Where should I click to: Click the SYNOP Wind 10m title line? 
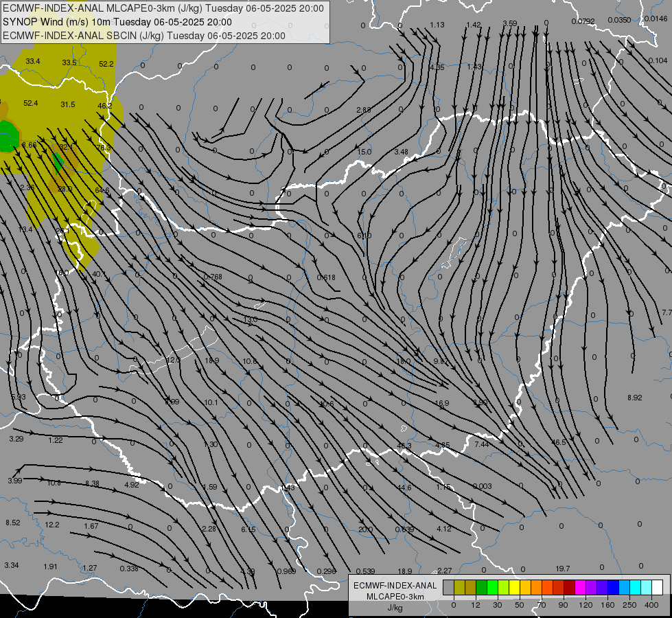(117, 22)
